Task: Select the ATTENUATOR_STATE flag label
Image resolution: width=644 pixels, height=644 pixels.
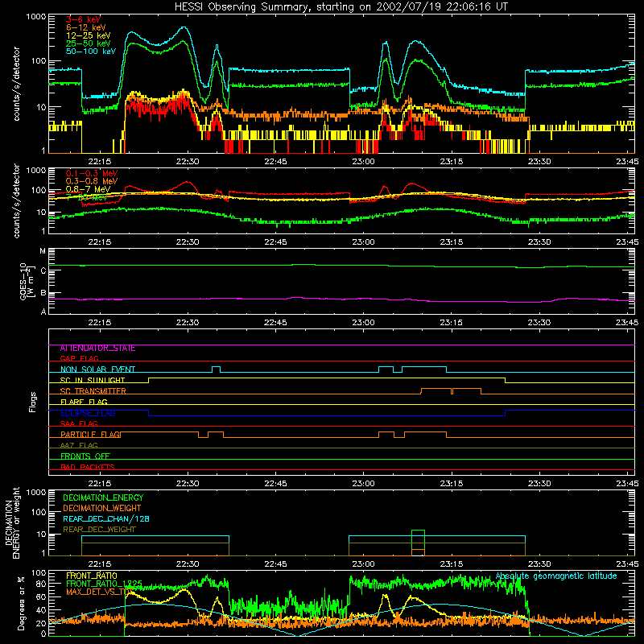Action: 97,349
